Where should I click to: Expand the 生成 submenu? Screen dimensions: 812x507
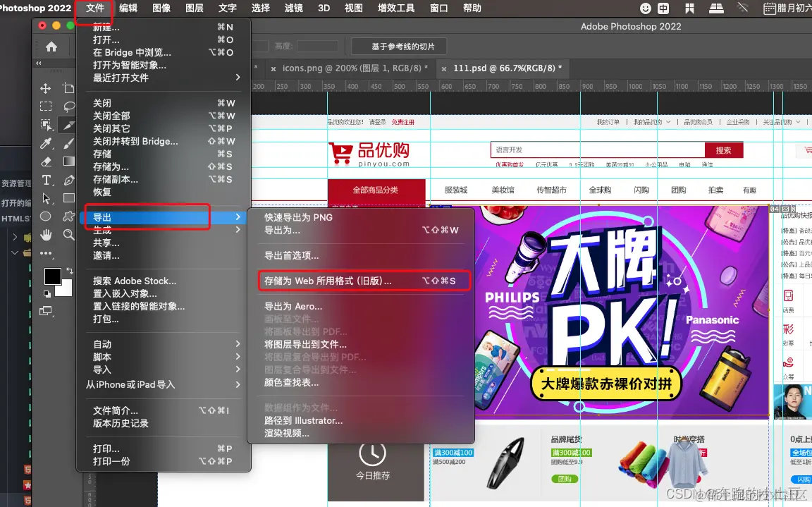coord(238,229)
